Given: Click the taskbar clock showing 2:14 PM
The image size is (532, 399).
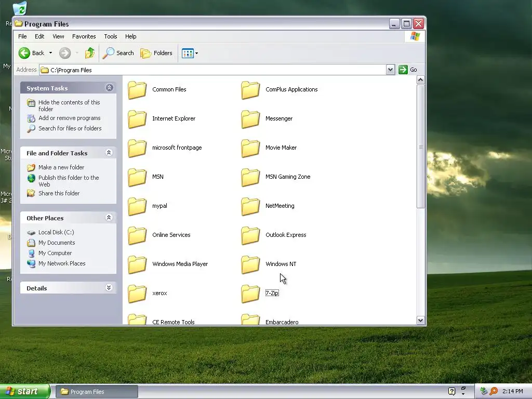Looking at the screenshot, I should click(512, 391).
